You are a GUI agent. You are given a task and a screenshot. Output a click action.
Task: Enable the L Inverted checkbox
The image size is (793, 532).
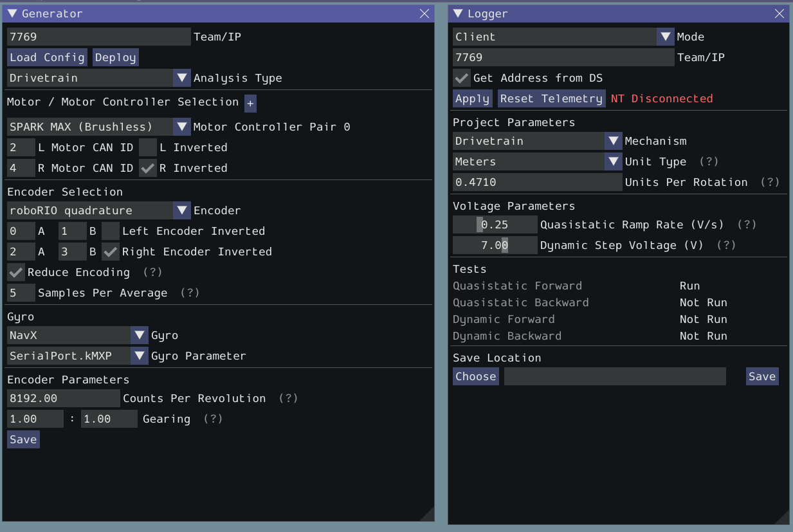tap(147, 147)
